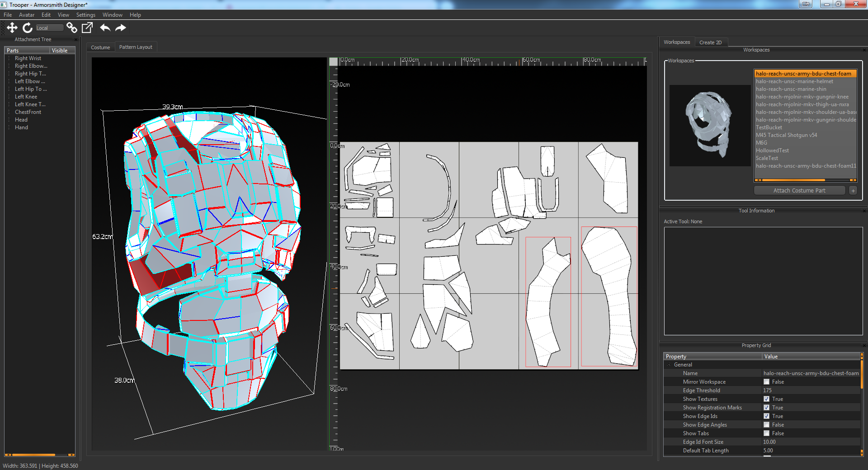
Task: Uncheck the Show Textures checkbox
Action: click(x=766, y=399)
